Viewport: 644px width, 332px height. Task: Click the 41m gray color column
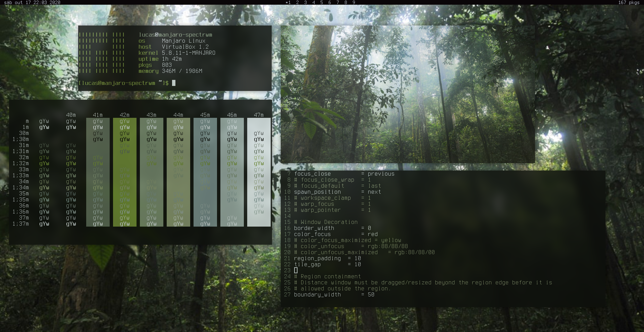coord(98,172)
